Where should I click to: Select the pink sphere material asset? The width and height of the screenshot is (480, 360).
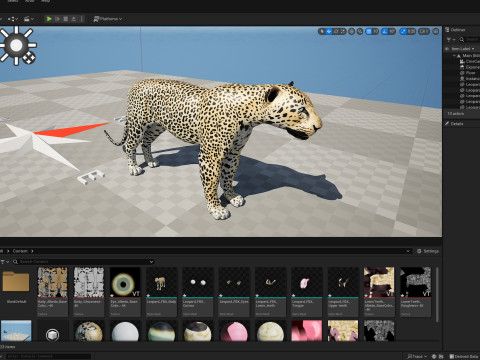pyautogui.click(x=234, y=331)
